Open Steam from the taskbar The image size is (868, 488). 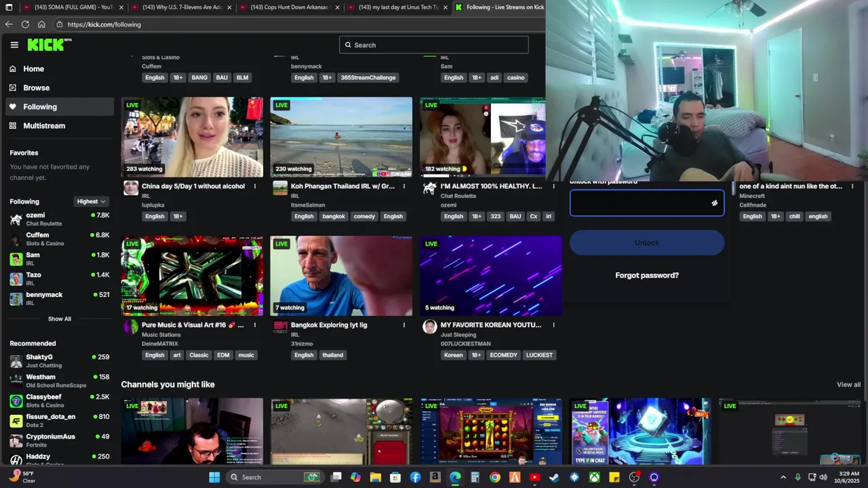[554, 477]
